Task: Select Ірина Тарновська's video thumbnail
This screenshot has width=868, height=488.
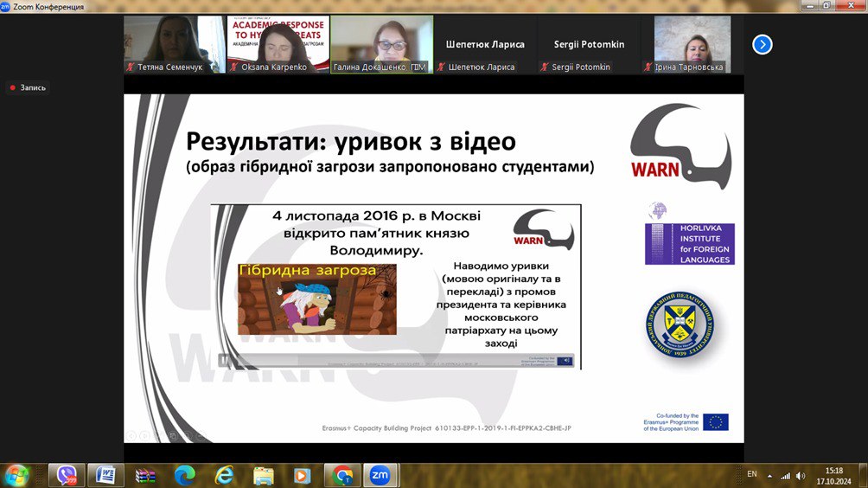Action: pyautogui.click(x=692, y=44)
